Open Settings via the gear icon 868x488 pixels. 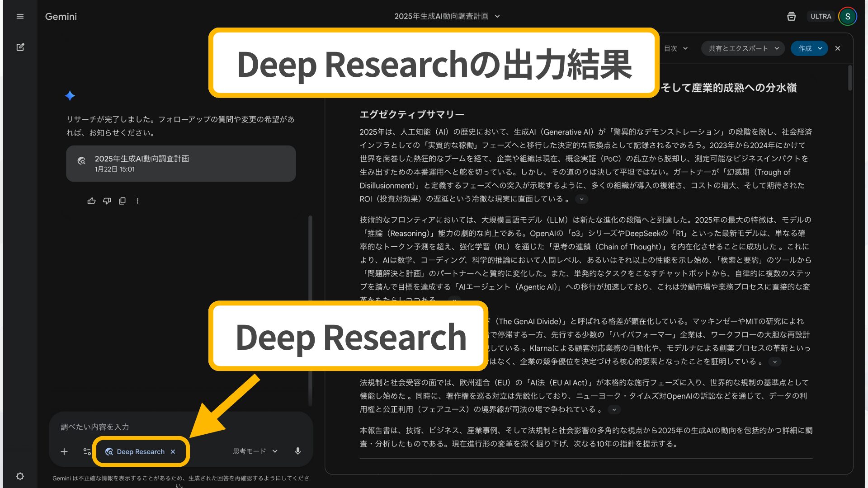tap(20, 476)
